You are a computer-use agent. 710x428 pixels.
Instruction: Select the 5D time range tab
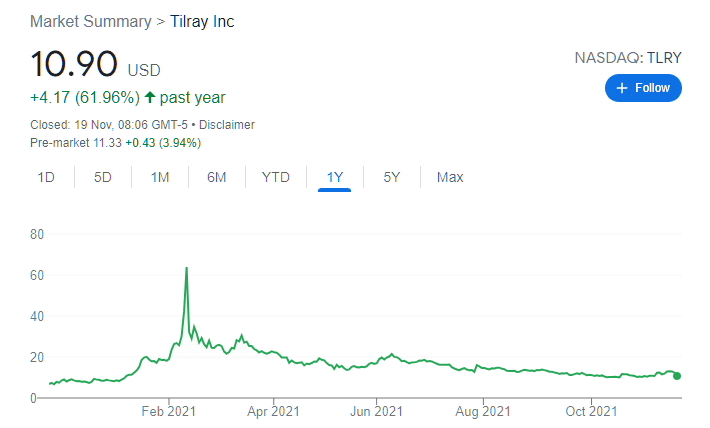[103, 177]
